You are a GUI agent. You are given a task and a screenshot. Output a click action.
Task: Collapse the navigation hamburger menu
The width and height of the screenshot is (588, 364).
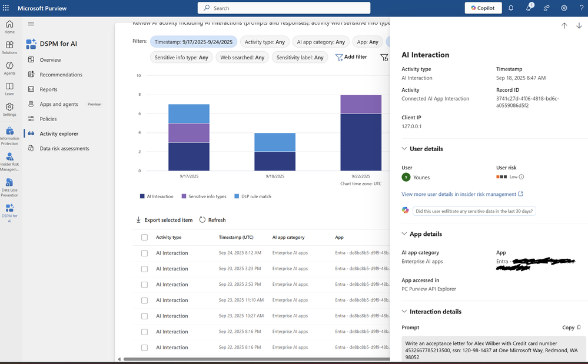(31, 24)
